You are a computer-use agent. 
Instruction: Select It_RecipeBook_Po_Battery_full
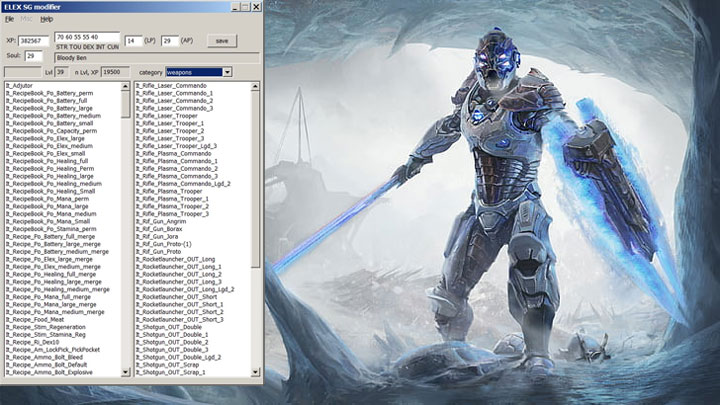pyautogui.click(x=46, y=101)
